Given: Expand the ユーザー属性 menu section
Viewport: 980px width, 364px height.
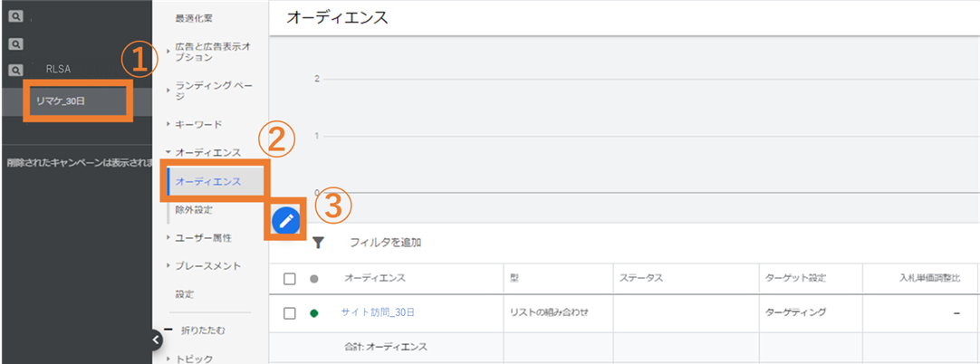Looking at the screenshot, I should coord(198,238).
